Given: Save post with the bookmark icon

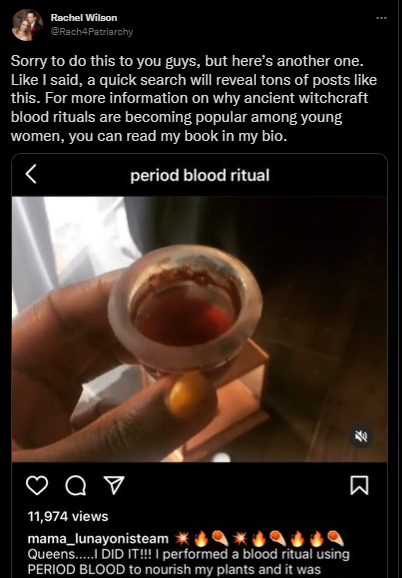Looking at the screenshot, I should tap(359, 485).
